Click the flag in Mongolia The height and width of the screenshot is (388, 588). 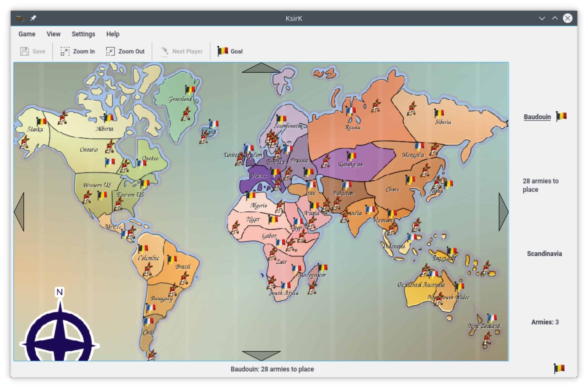419,146
